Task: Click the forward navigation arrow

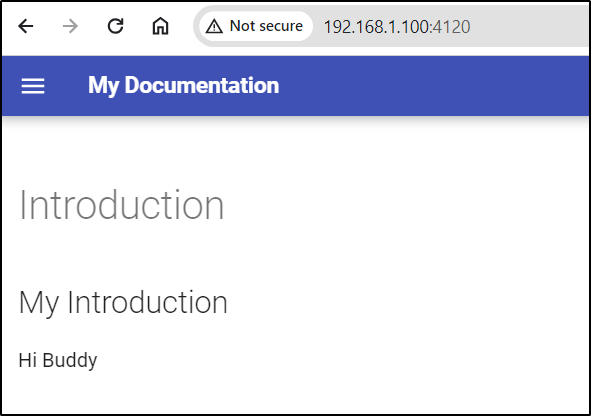Action: tap(70, 26)
